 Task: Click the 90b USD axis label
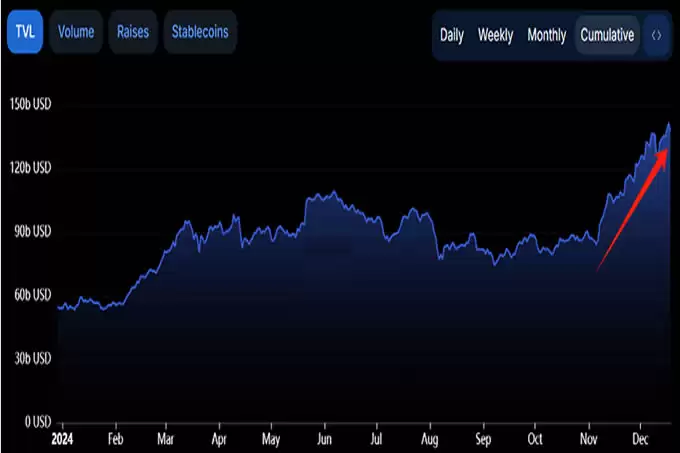[33, 231]
